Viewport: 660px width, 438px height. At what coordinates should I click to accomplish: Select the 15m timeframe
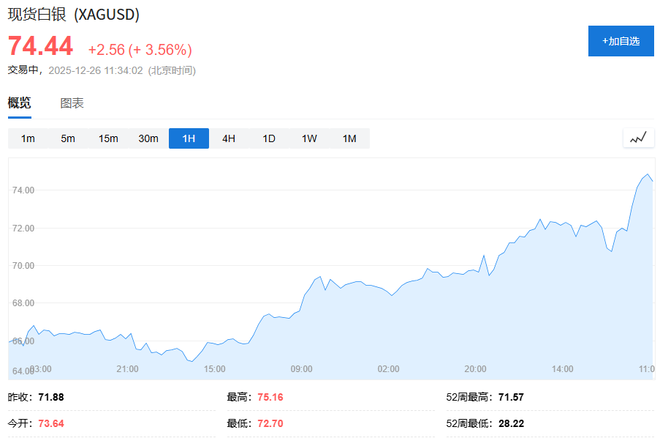click(x=108, y=139)
